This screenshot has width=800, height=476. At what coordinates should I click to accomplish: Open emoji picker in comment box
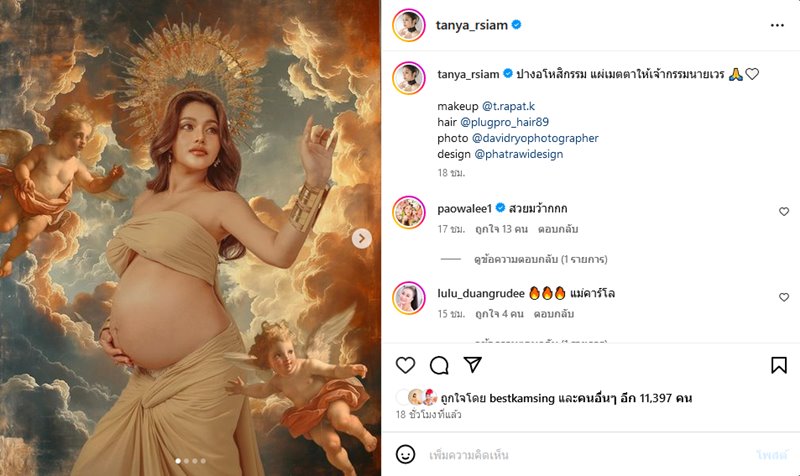pos(406,454)
